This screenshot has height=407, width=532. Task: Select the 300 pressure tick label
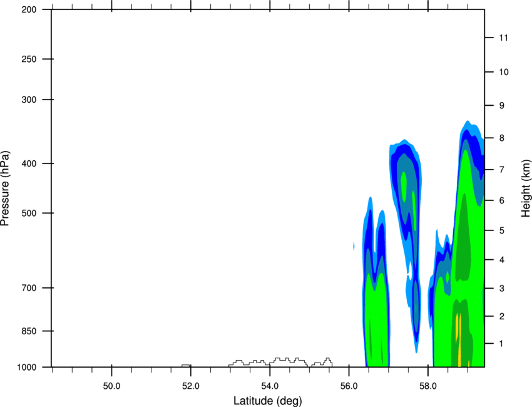[x=29, y=100]
